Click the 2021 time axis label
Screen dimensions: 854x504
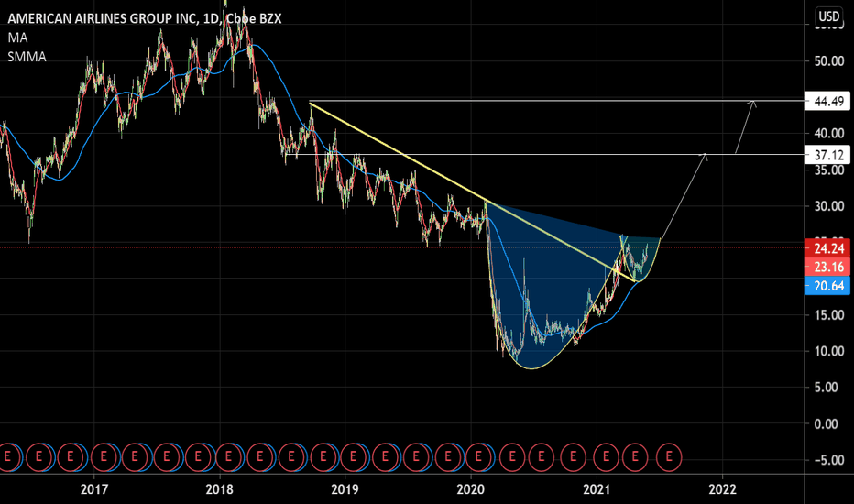point(597,489)
